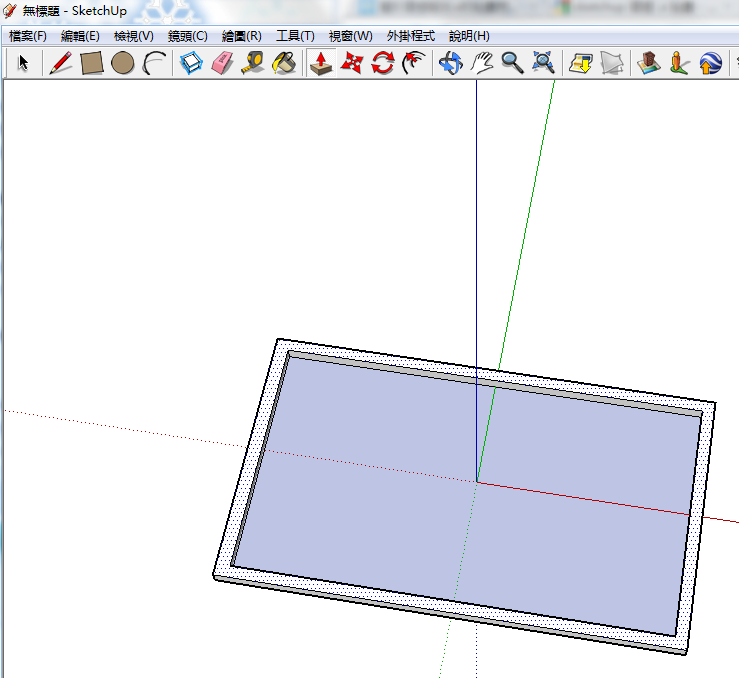739x678 pixels.
Task: Click the Make Component icon
Action: coord(191,63)
